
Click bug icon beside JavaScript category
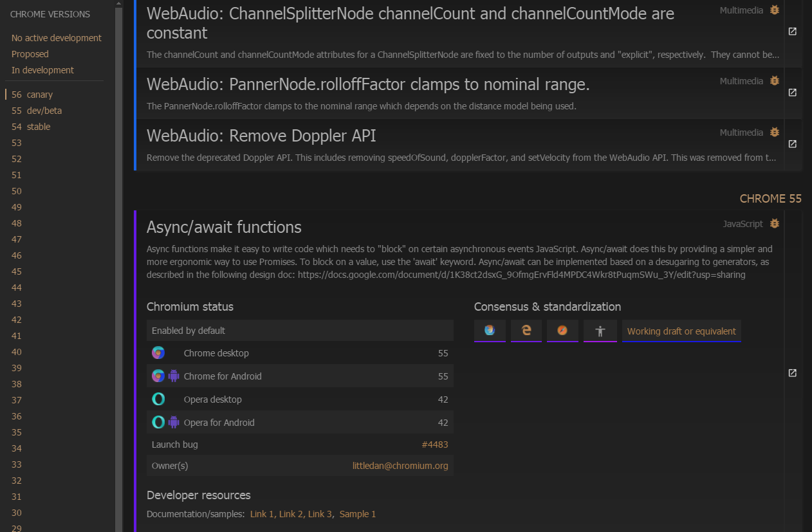click(x=775, y=224)
